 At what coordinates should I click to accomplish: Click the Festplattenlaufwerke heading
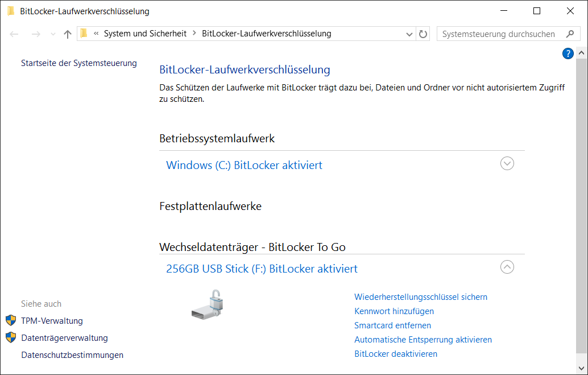tap(210, 206)
